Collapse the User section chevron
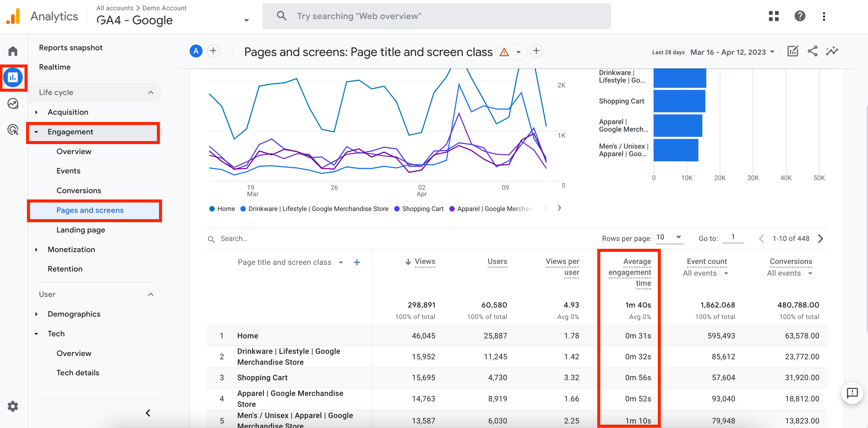This screenshot has height=428, width=868. click(x=151, y=294)
